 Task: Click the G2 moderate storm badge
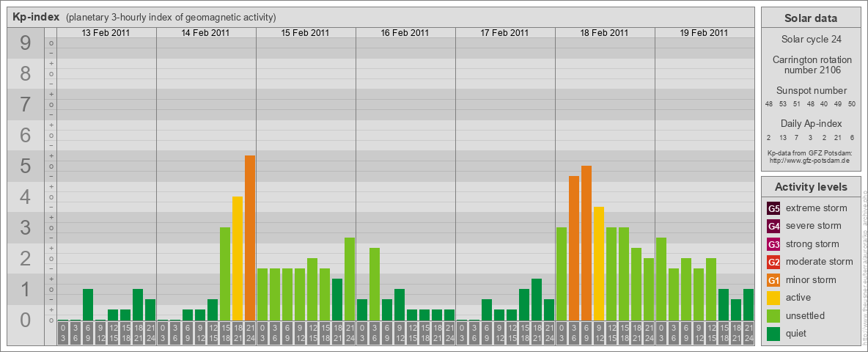tap(773, 262)
